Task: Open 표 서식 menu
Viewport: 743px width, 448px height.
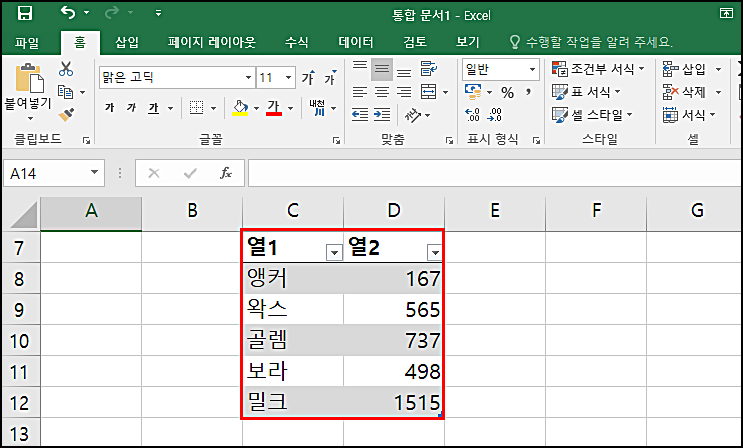Action: click(x=587, y=91)
